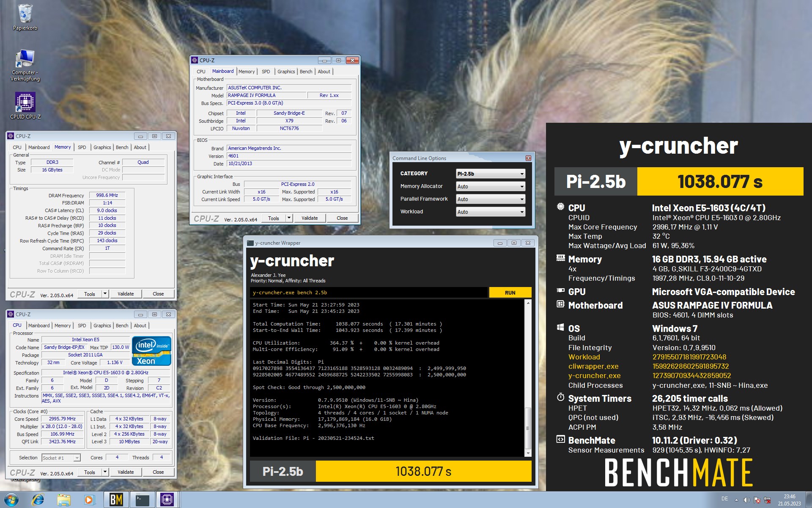Open About tab in Memory CPU-Z window
812x508 pixels.
pos(140,147)
